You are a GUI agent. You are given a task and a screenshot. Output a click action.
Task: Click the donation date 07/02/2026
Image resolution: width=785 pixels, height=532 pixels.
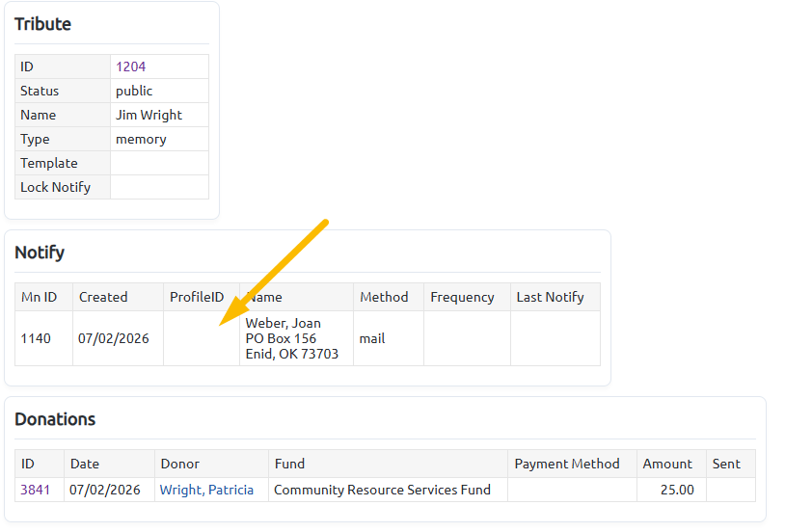click(104, 490)
